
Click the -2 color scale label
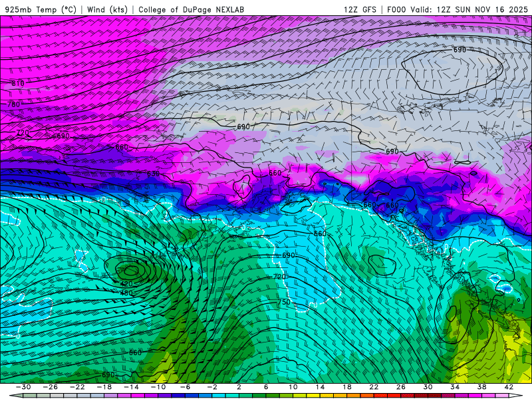tap(212, 387)
